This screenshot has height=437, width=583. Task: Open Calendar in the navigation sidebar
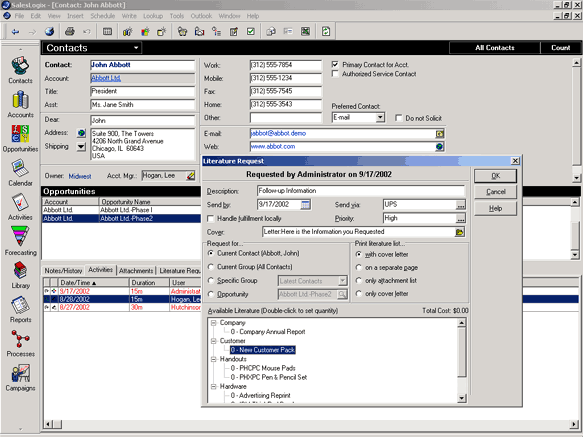pos(20,173)
